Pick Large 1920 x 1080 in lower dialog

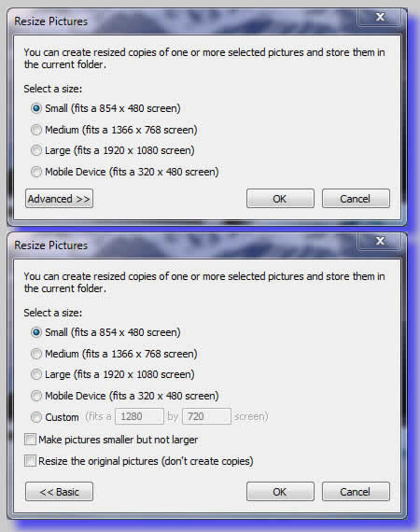coord(36,374)
